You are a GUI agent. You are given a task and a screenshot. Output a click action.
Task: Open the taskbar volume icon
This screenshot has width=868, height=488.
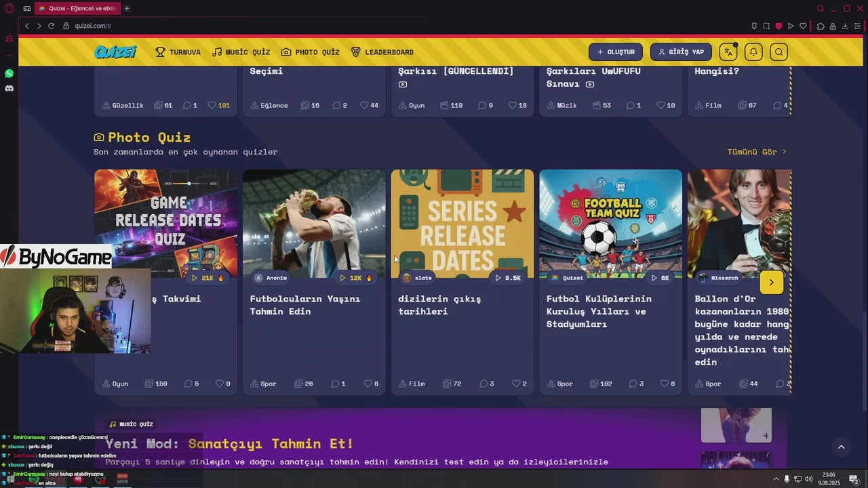click(x=808, y=479)
